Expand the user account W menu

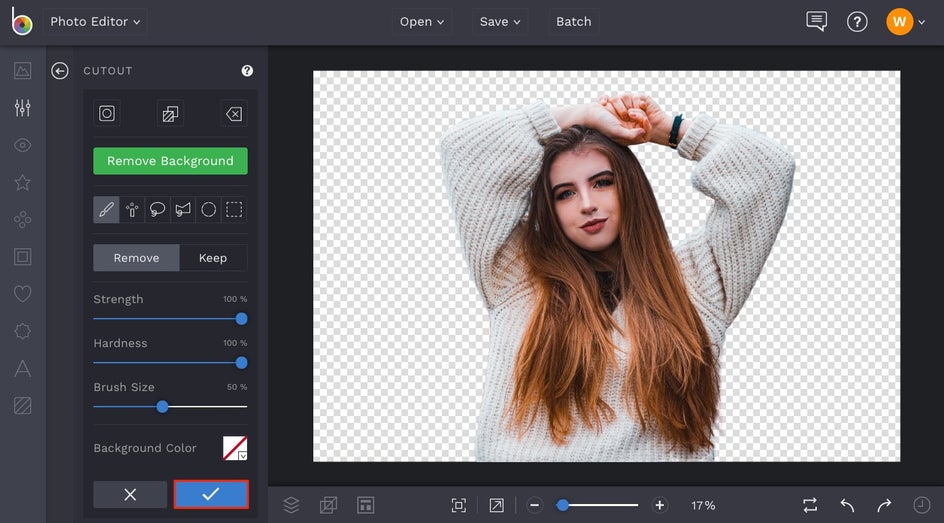point(906,22)
